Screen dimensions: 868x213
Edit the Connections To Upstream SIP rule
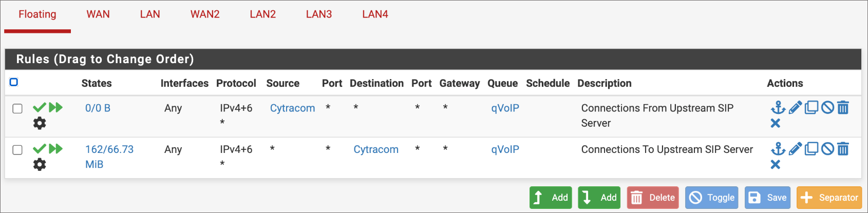[795, 149]
